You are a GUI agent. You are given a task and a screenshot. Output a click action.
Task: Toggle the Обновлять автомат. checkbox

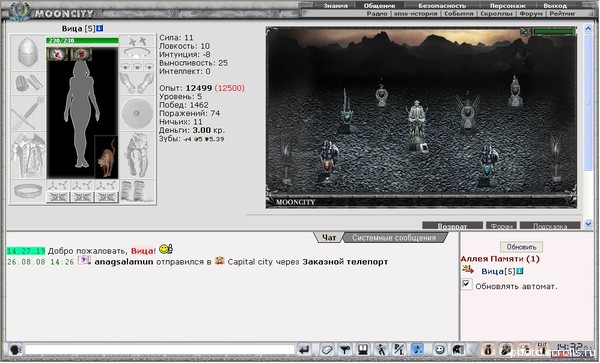coord(466,284)
